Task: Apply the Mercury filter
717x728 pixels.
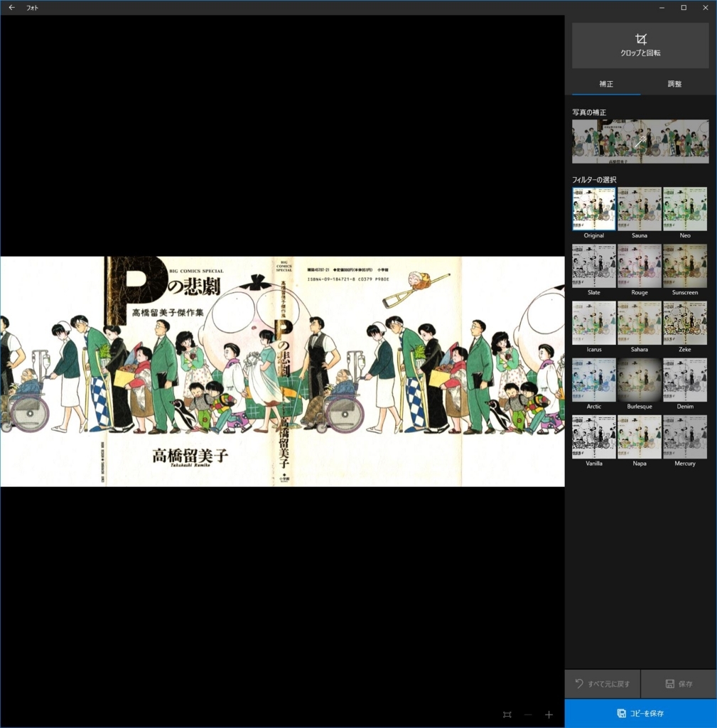Action: pyautogui.click(x=685, y=437)
